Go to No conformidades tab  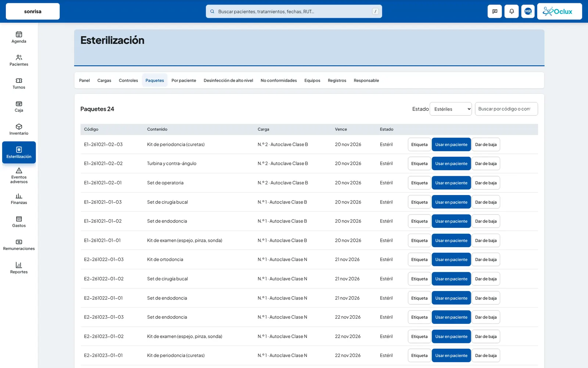pos(279,80)
